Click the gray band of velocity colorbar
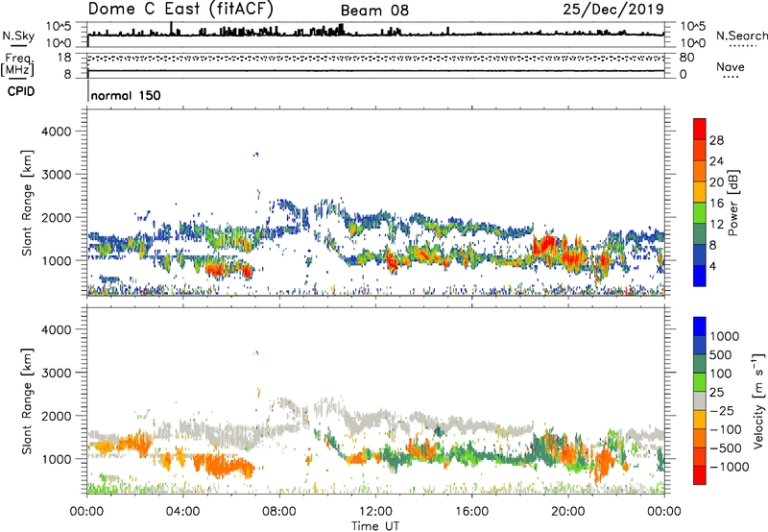The width and height of the screenshot is (768, 532). [700, 401]
